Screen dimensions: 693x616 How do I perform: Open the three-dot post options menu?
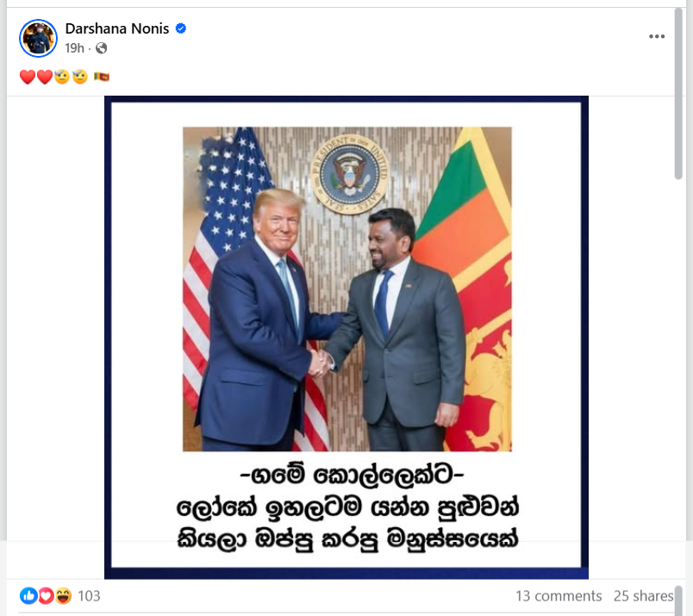tap(657, 36)
